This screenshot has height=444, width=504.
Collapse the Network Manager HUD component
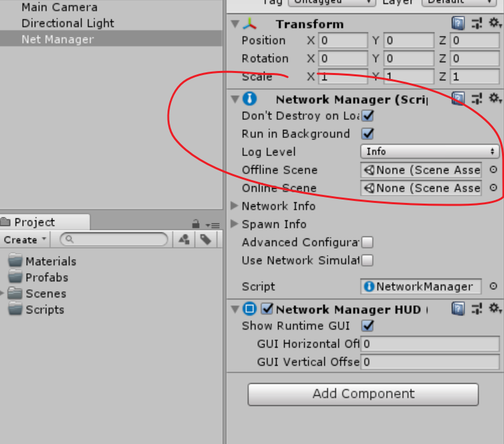pyautogui.click(x=235, y=309)
